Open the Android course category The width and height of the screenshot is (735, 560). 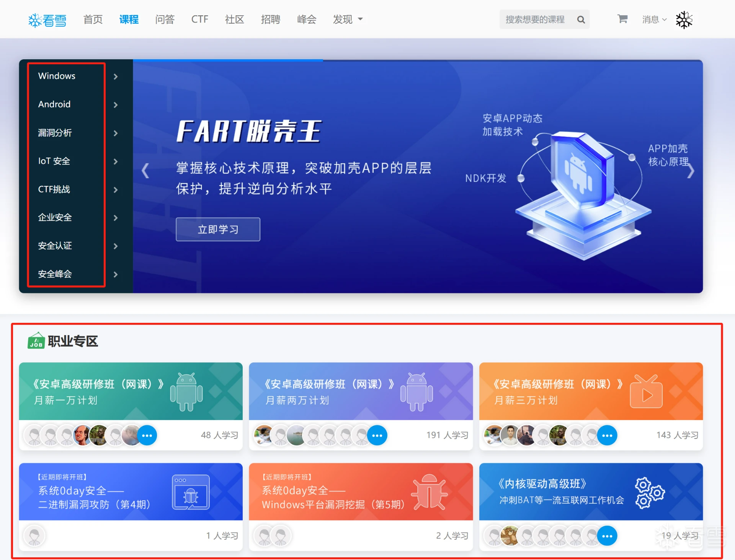pos(54,104)
